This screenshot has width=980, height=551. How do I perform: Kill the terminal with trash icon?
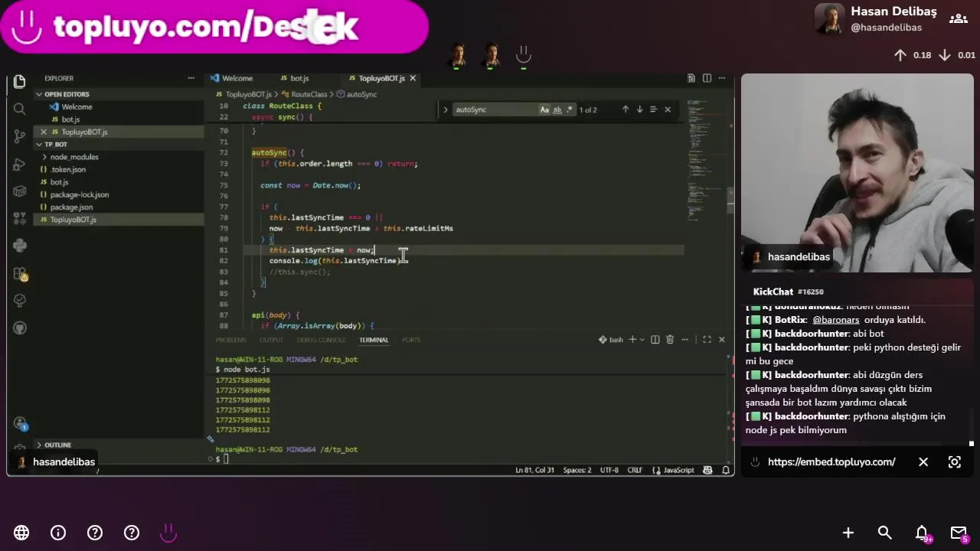670,340
